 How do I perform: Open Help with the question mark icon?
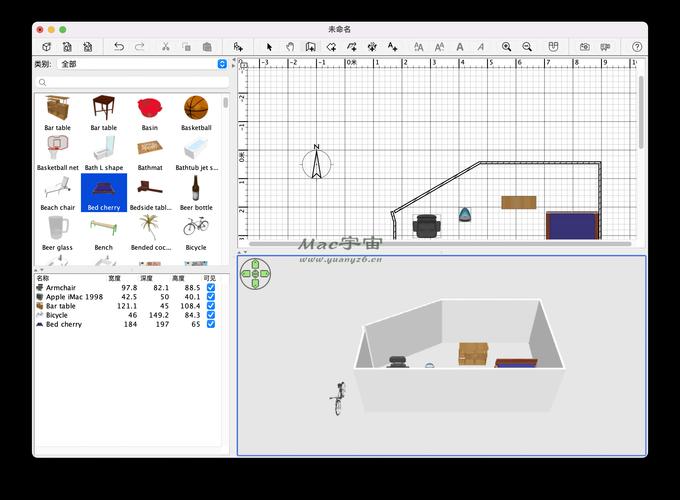tap(637, 47)
